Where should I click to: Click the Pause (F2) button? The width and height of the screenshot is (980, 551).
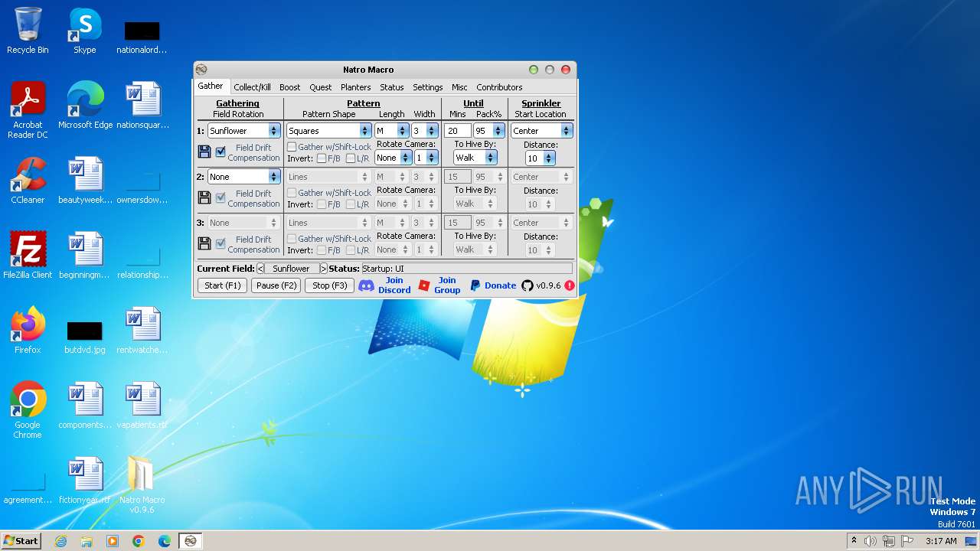pyautogui.click(x=276, y=285)
